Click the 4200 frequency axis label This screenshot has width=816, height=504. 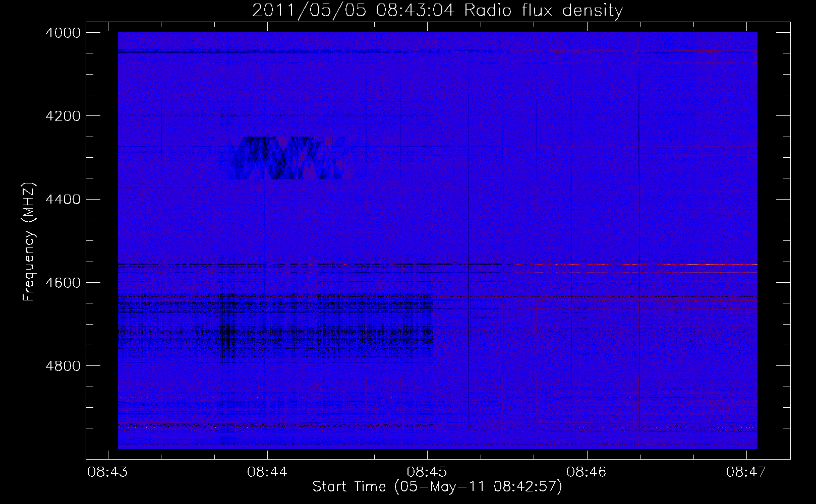[63, 116]
